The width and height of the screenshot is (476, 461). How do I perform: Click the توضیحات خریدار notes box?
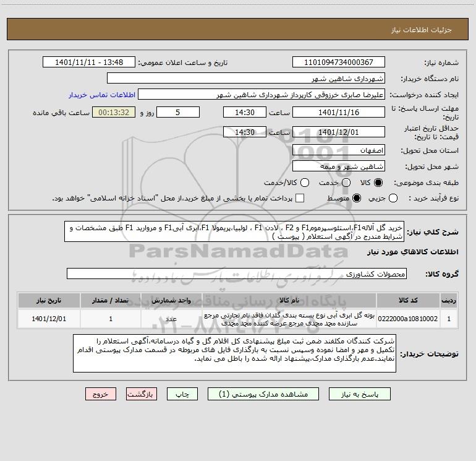coord(235,353)
